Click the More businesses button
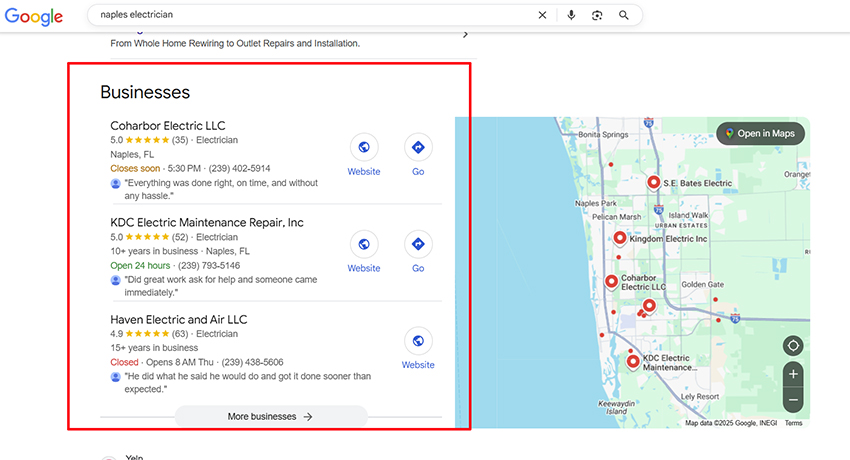The image size is (850, 460). pos(271,417)
